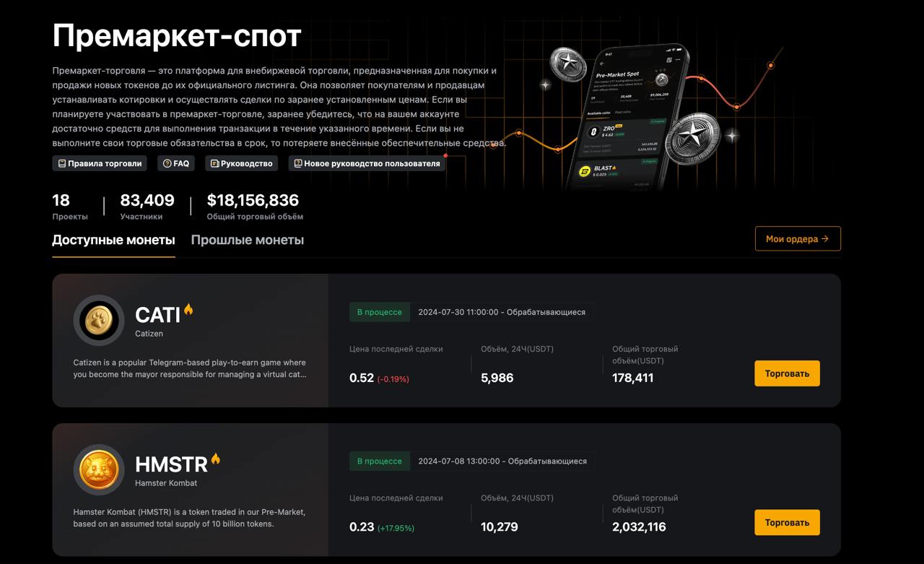Click the В процессе status badge for CATI

pos(380,312)
